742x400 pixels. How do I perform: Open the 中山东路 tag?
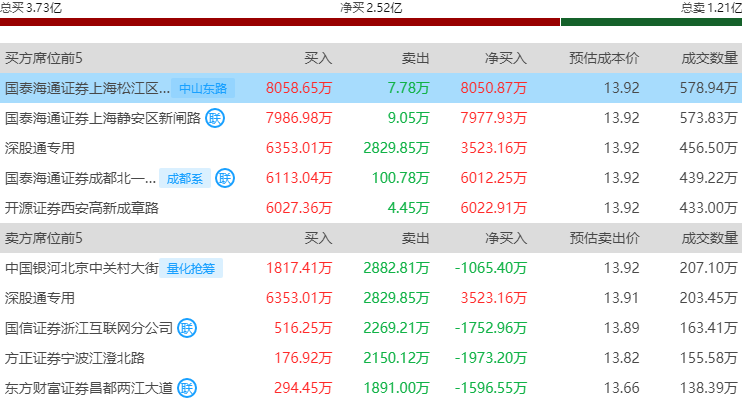[203, 88]
